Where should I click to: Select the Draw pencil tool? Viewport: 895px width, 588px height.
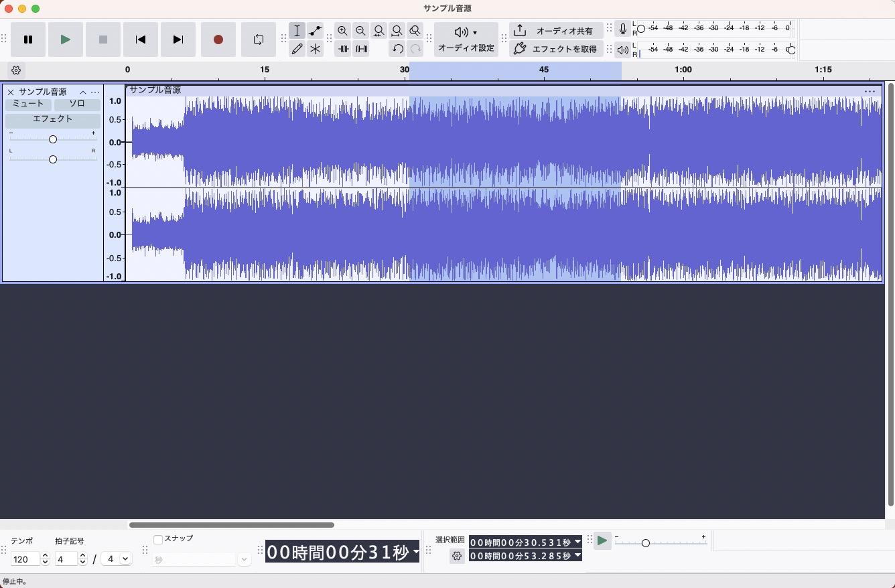click(297, 49)
